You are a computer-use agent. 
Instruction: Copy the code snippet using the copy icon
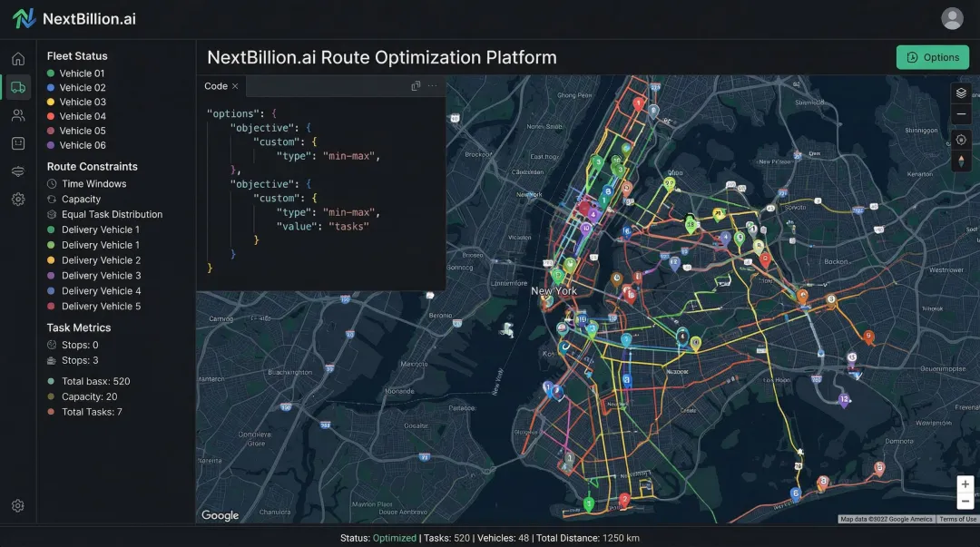coord(416,85)
